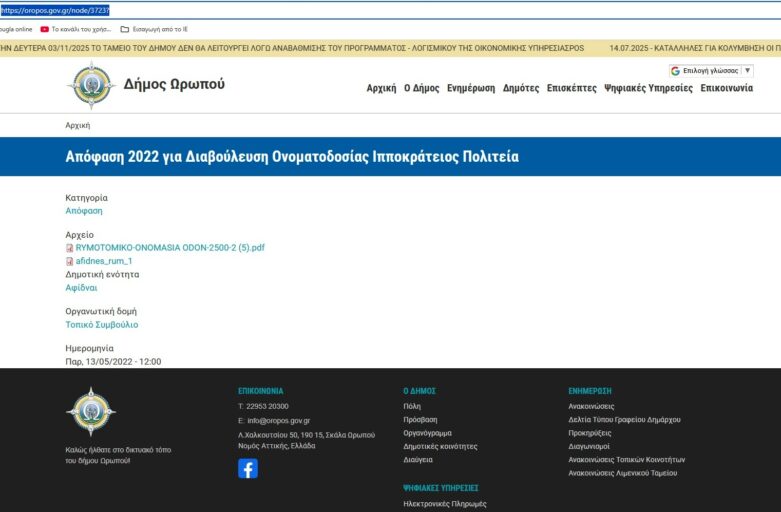
Task: Open the Εισαγωγή από το IE folder icon
Action: (125, 29)
